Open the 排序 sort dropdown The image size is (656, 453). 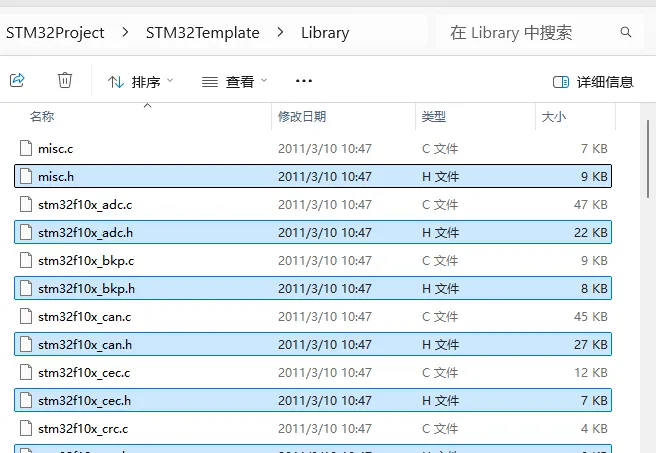tap(141, 82)
